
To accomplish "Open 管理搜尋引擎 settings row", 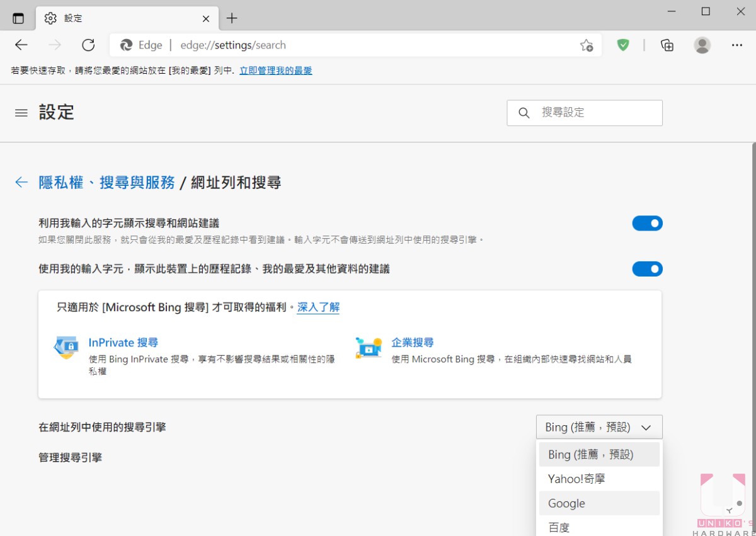I will tap(70, 457).
